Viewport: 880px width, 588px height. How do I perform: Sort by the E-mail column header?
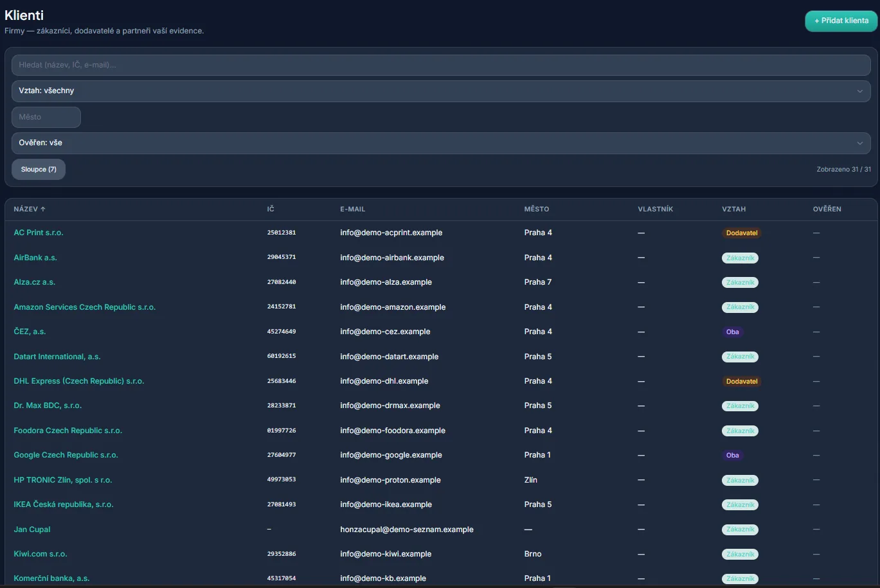[x=352, y=209]
